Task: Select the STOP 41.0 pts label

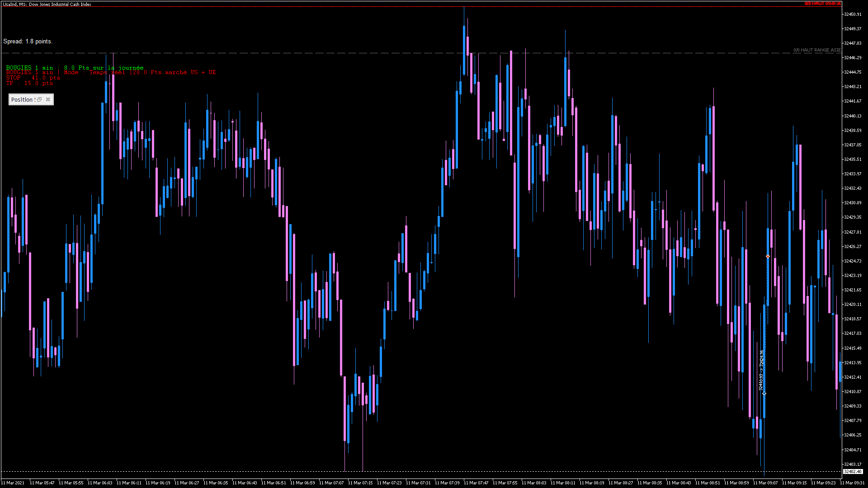Action: pyautogui.click(x=33, y=78)
